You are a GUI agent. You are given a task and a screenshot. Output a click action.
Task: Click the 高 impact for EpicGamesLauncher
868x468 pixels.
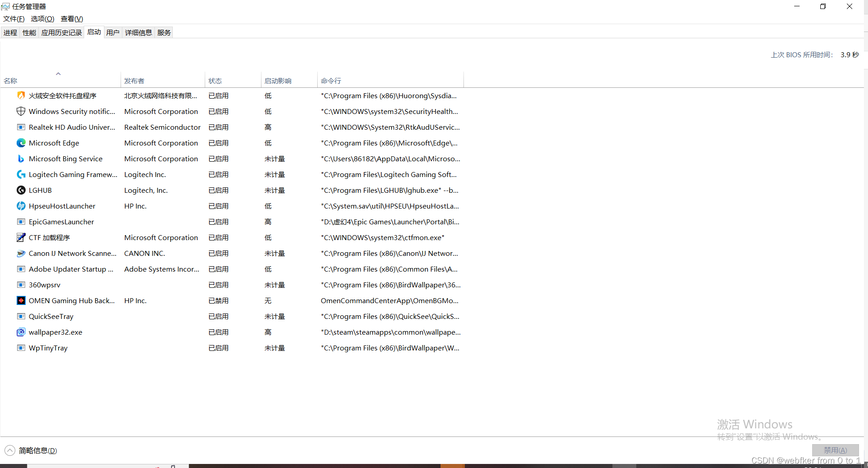[268, 222]
